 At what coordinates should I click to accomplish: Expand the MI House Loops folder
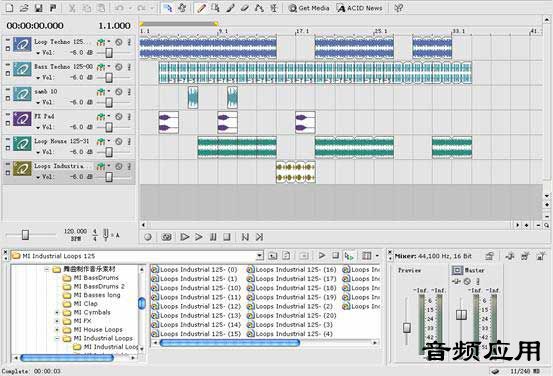coord(57,330)
